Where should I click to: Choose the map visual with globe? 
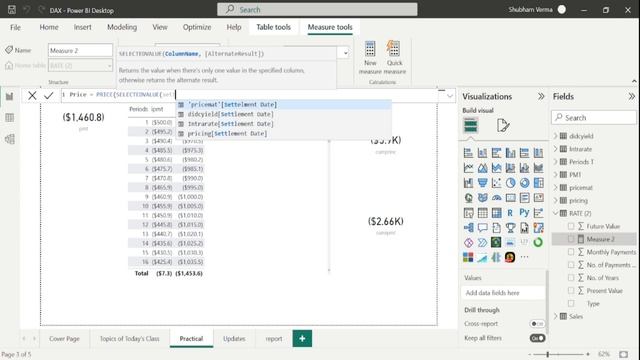(469, 198)
